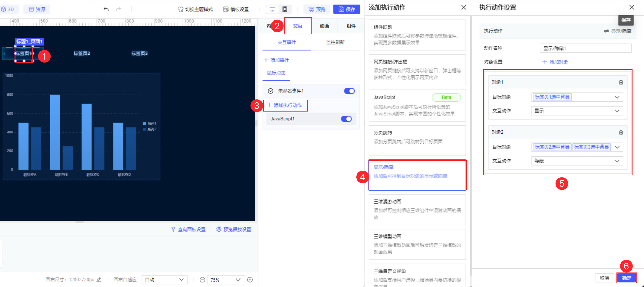644x287 pixels.
Task: Collapse the 未命名事件1 event chevron
Action: click(x=271, y=91)
